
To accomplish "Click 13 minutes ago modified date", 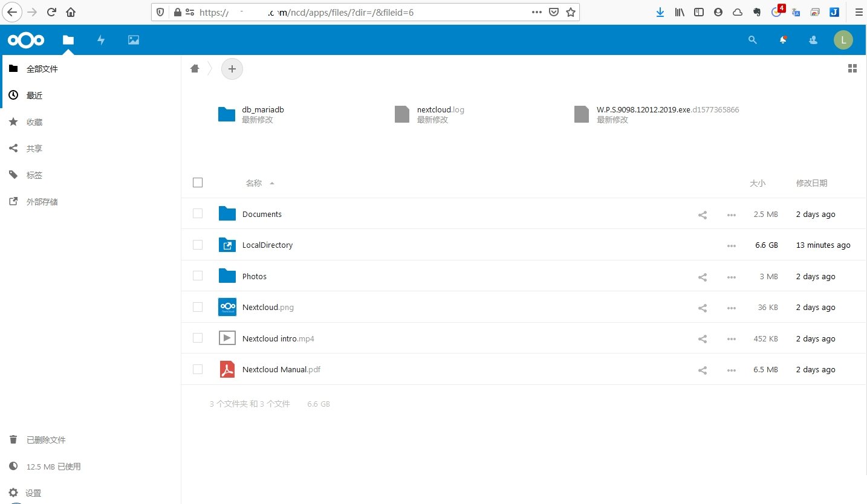I will [823, 245].
